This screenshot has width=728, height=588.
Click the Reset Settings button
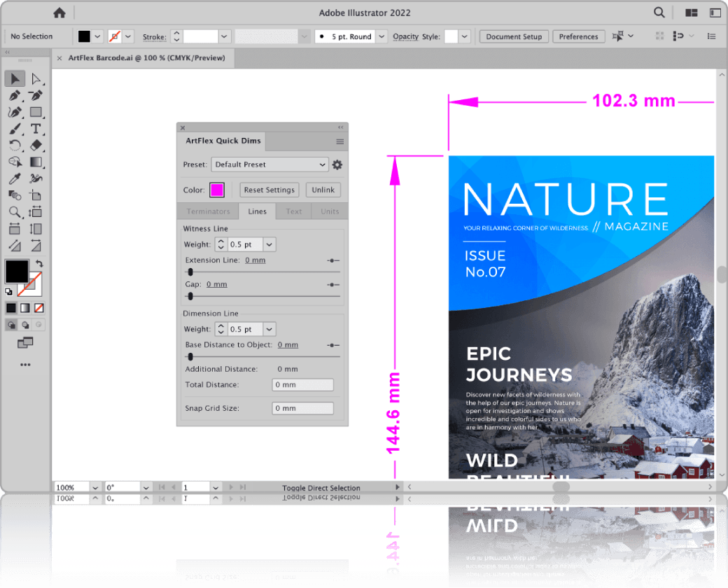tap(269, 190)
